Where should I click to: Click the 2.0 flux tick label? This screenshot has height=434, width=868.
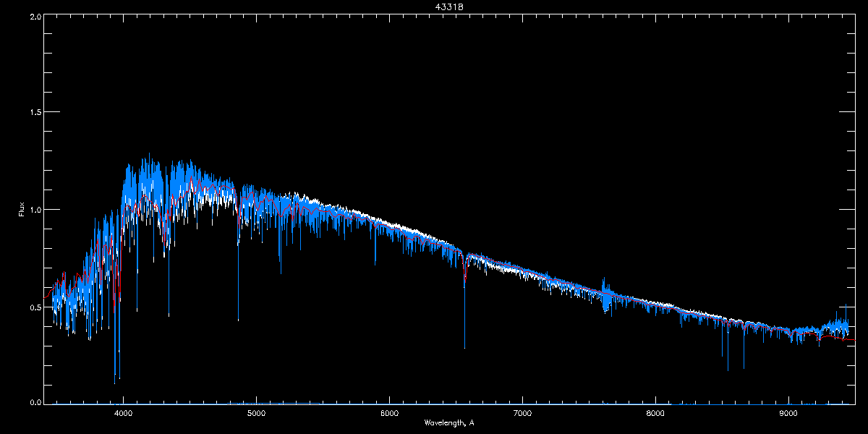tap(35, 16)
